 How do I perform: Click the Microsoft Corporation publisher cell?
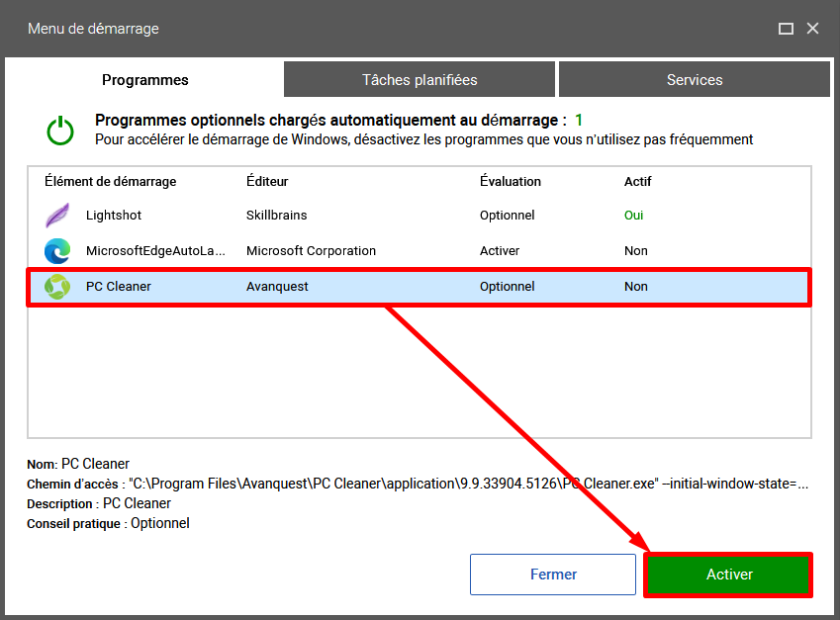[311, 251]
